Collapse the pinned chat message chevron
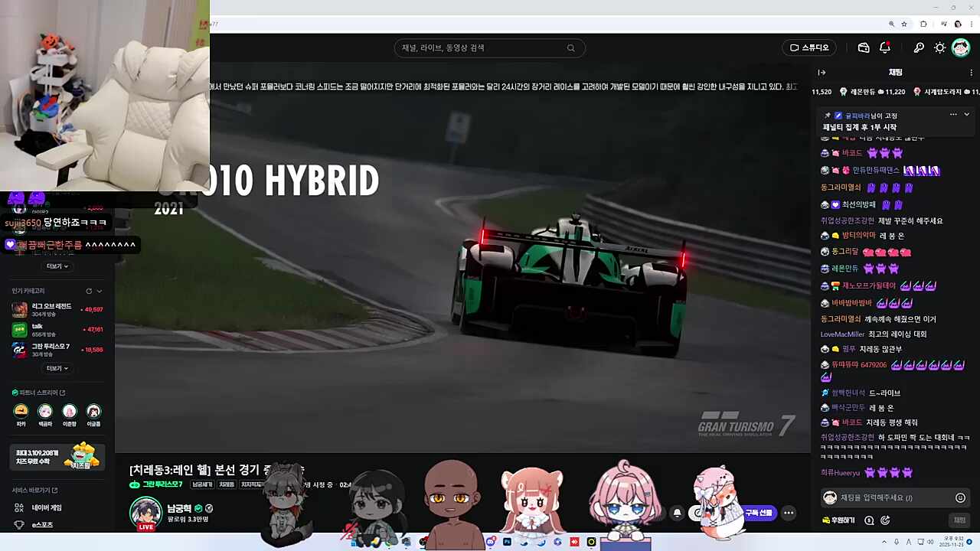This screenshot has width=980, height=551. pos(966,115)
